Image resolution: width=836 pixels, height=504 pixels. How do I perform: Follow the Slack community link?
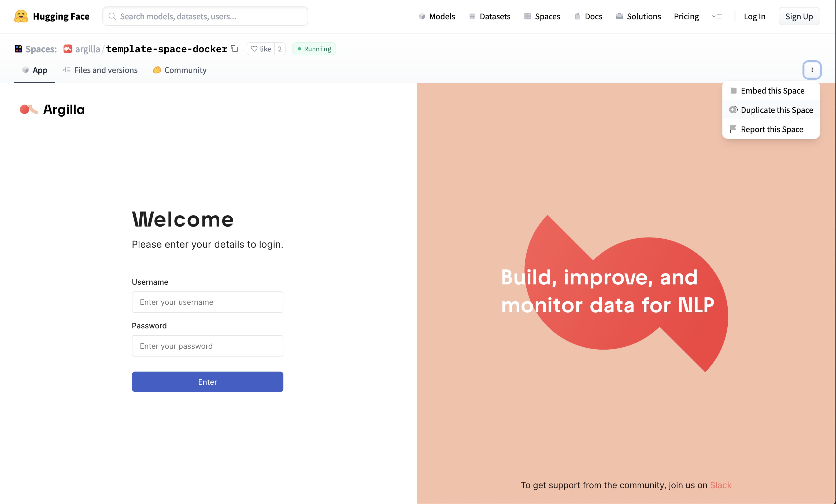[720, 485]
